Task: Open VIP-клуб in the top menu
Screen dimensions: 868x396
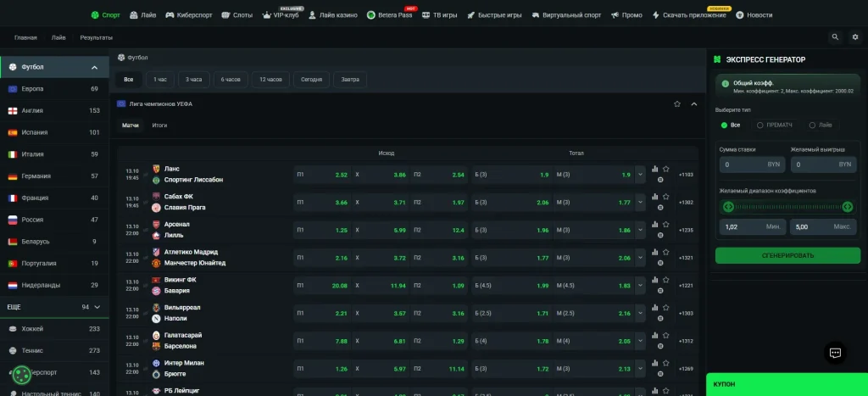Action: [281, 15]
